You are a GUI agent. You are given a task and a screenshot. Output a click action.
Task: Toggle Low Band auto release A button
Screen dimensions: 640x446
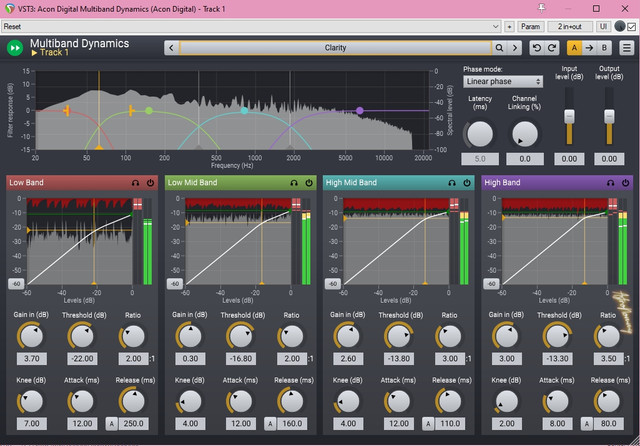[x=111, y=424]
